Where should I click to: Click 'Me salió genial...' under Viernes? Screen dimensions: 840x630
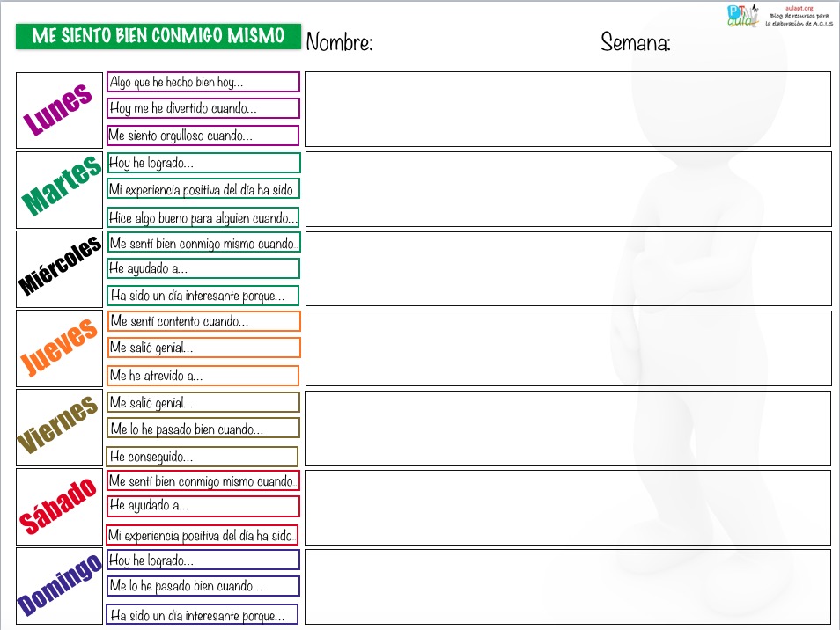pyautogui.click(x=203, y=402)
